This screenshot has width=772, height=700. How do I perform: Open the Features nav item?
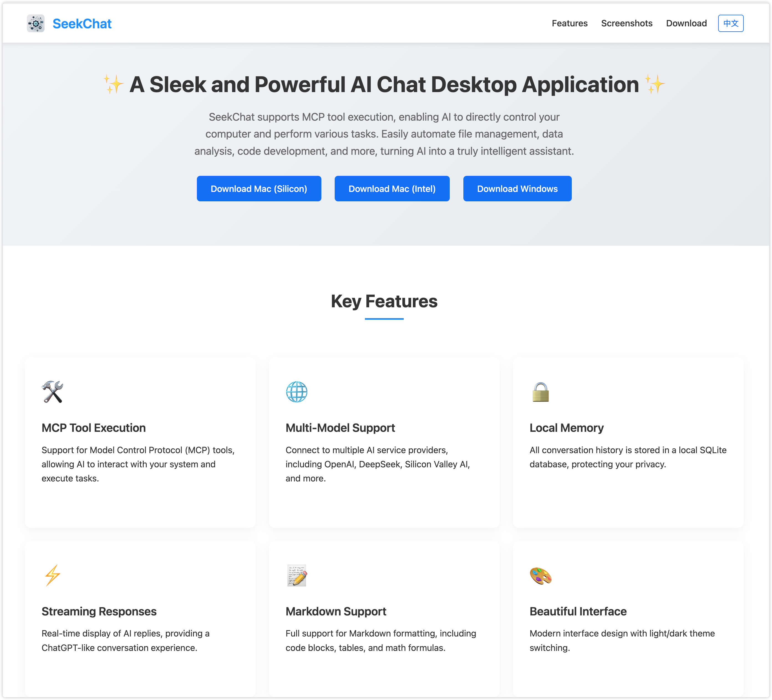coord(569,23)
